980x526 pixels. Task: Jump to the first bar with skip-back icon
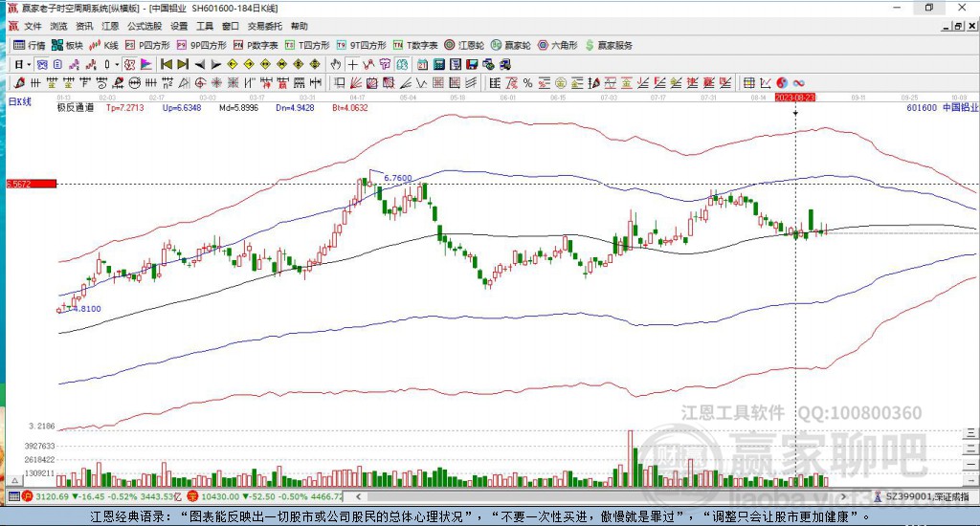pos(166,64)
